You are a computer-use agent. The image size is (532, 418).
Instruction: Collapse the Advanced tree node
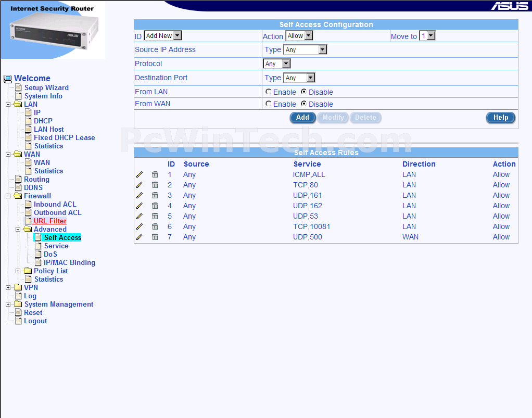(x=18, y=230)
